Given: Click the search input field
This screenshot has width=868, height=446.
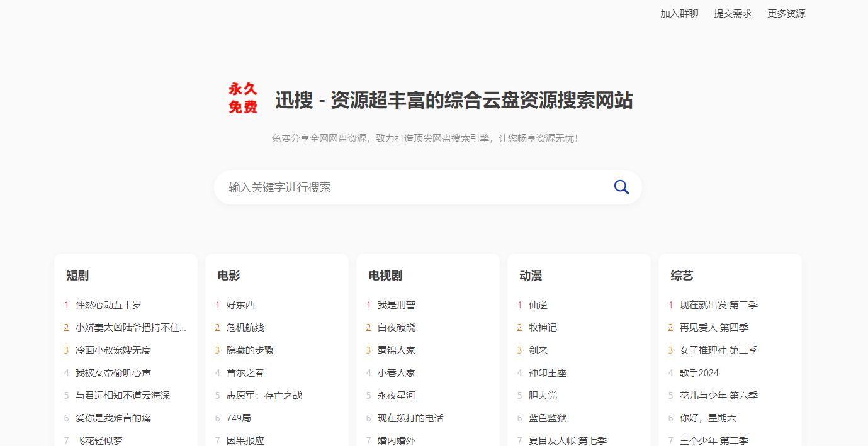Looking at the screenshot, I should [x=378, y=187].
